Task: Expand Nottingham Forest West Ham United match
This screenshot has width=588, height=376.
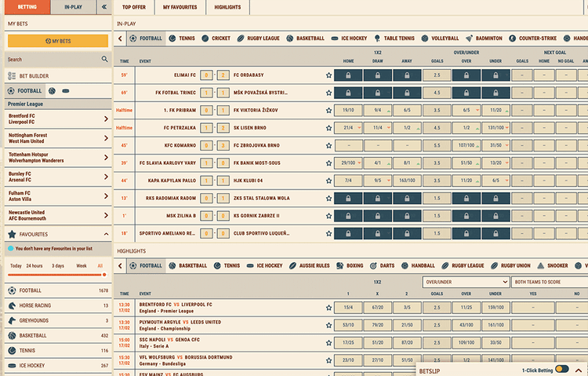Action: 58,138
